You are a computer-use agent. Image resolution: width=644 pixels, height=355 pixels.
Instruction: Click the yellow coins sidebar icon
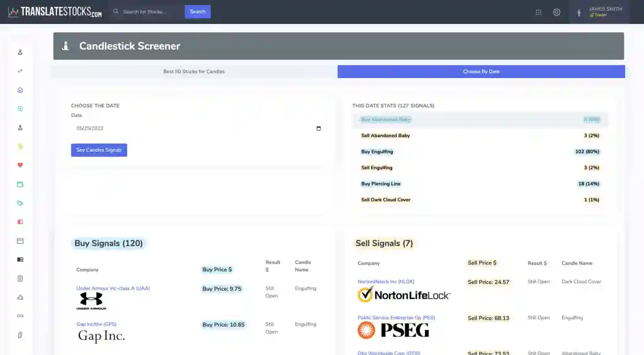(x=20, y=147)
